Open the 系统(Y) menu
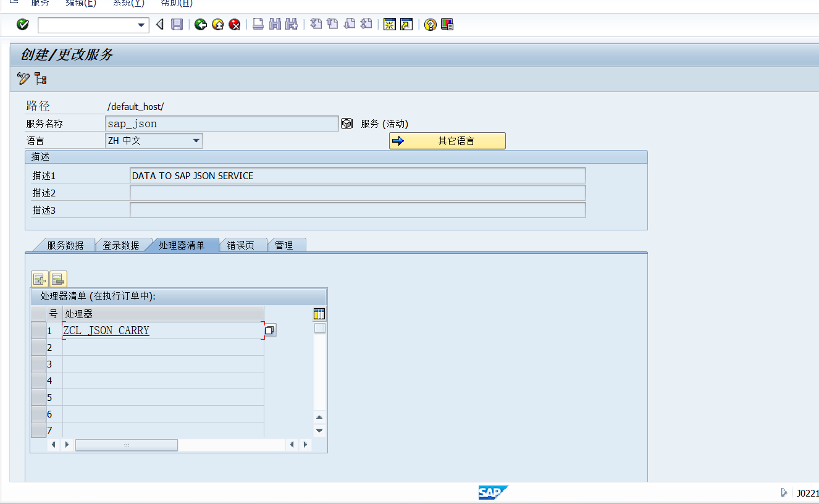The height and width of the screenshot is (504, 819). click(x=128, y=3)
